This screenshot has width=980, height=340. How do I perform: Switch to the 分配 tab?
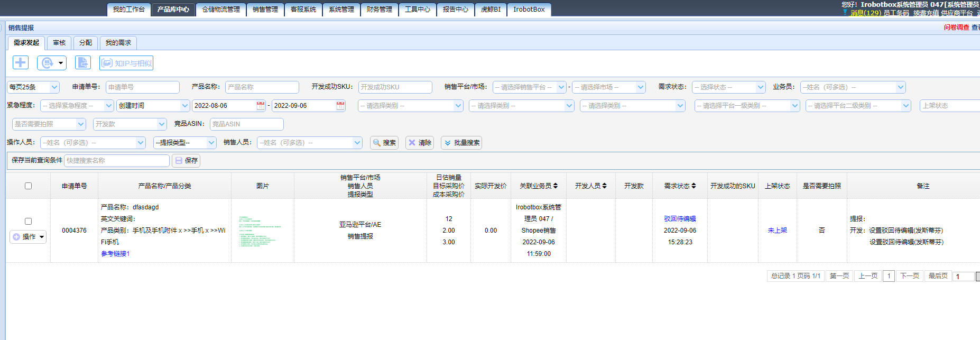pos(86,43)
